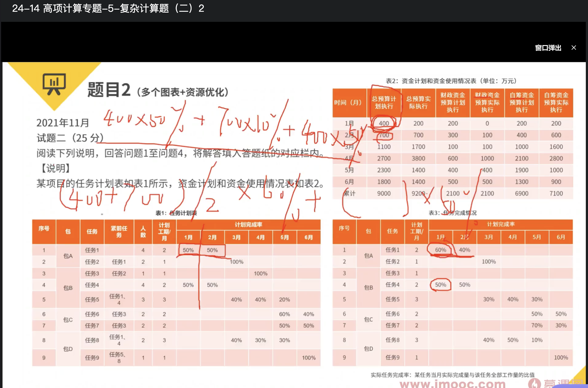Expand the 计划完成率 column group in 表3
The height and width of the screenshot is (388, 588).
click(501, 224)
